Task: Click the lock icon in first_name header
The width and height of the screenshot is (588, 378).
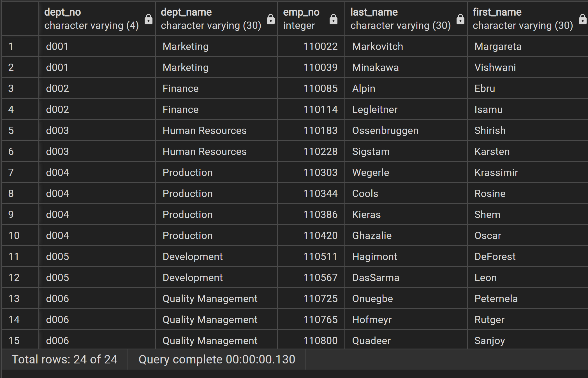Action: pos(582,19)
